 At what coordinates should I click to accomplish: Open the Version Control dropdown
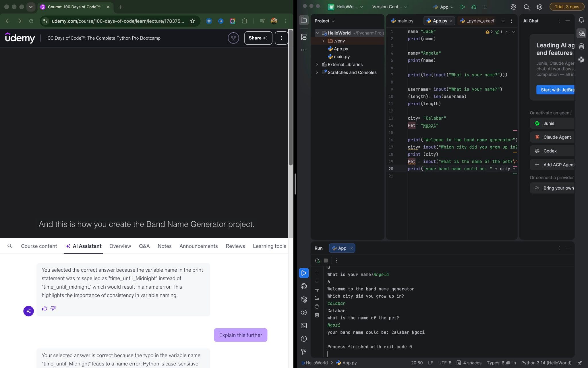coord(390,7)
